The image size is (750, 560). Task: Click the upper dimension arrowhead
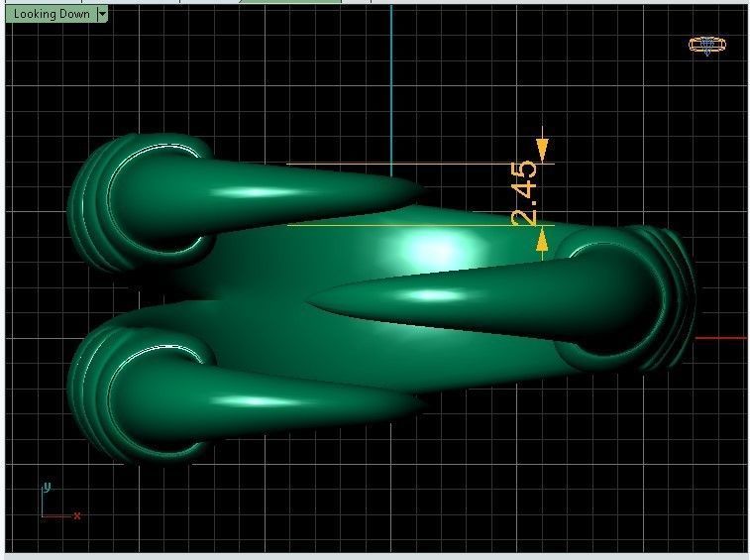click(x=542, y=150)
